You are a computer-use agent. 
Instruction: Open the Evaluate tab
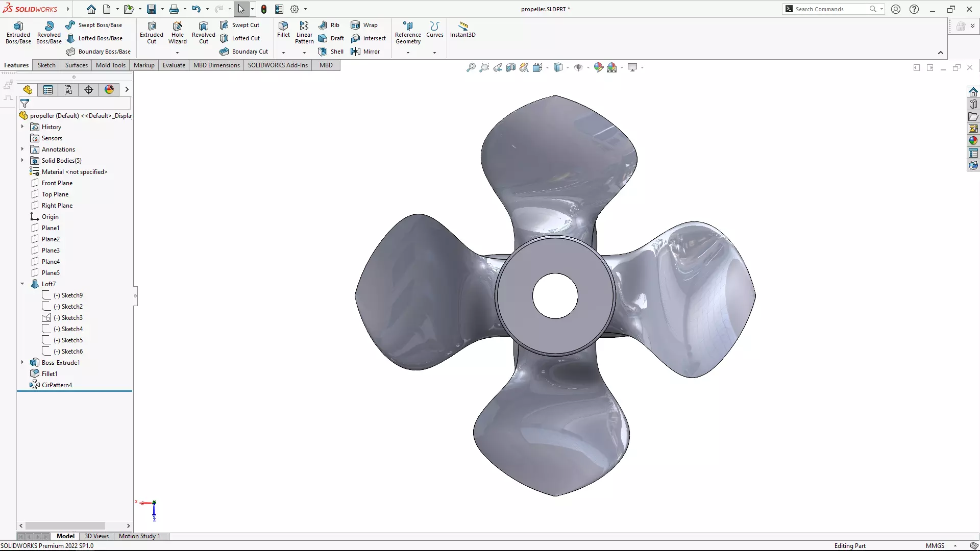coord(174,65)
